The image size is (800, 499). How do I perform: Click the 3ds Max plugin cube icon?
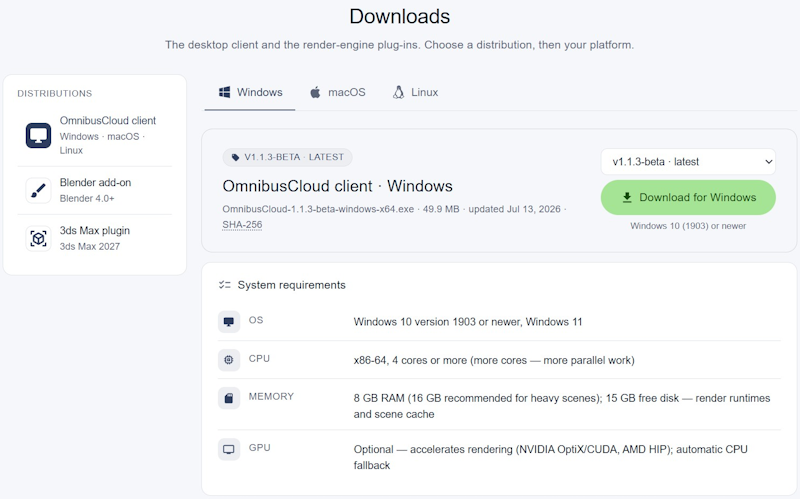[x=38, y=238]
